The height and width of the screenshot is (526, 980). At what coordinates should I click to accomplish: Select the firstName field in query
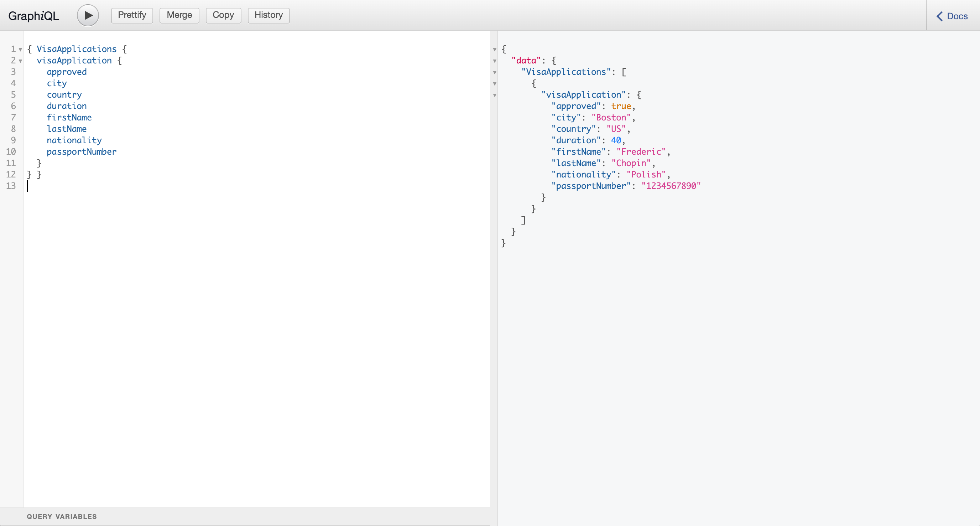tap(69, 117)
